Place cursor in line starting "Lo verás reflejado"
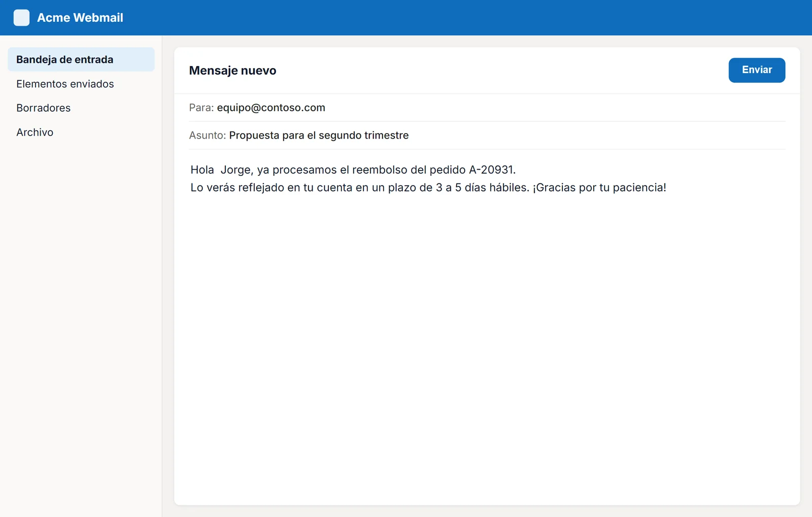Viewport: 812px width, 517px height. 428,187
